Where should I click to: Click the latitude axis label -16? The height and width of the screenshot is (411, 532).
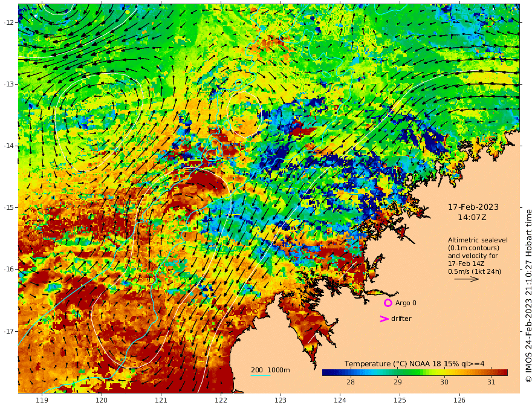tap(9, 269)
